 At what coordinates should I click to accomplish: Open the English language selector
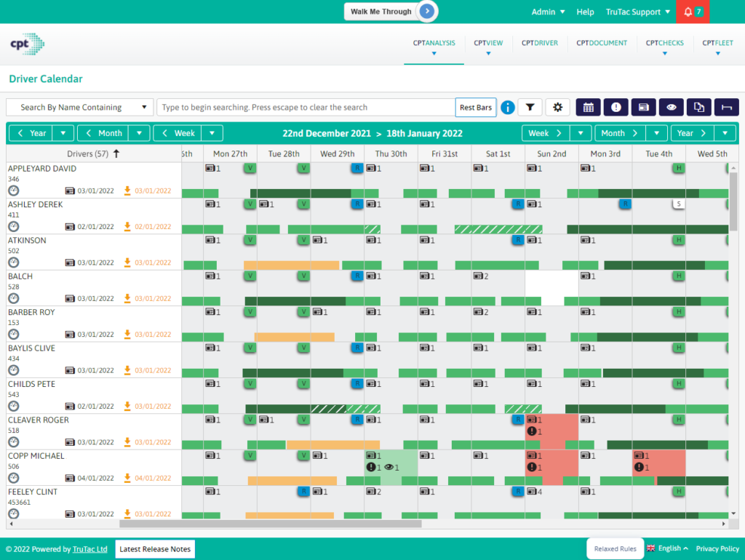coord(667,548)
